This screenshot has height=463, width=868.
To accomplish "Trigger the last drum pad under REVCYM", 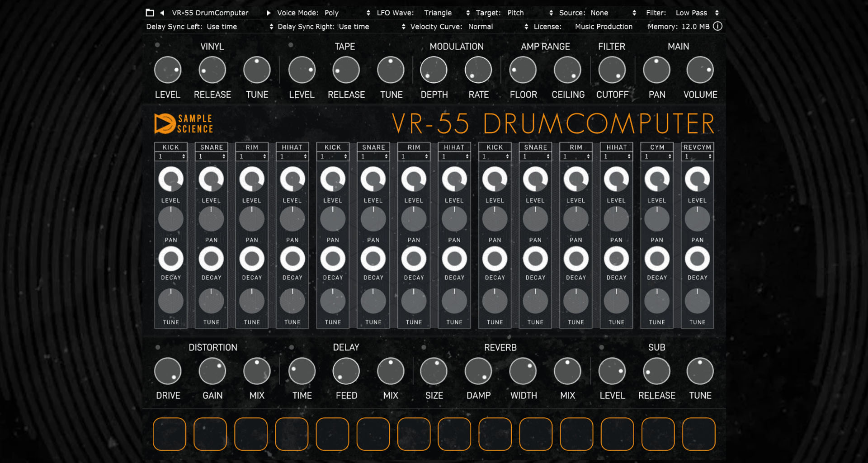I will point(699,434).
